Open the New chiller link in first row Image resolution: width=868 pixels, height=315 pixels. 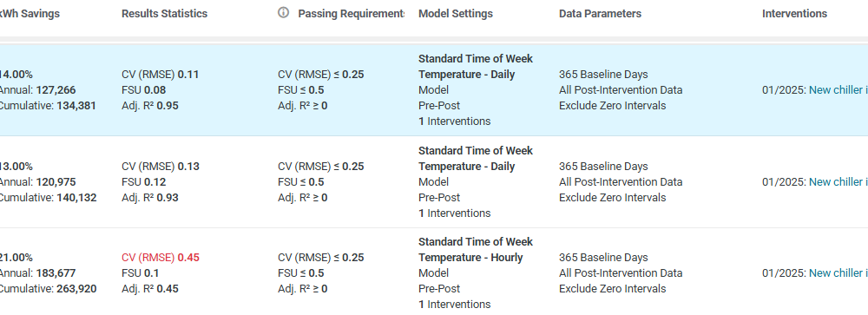coord(838,89)
